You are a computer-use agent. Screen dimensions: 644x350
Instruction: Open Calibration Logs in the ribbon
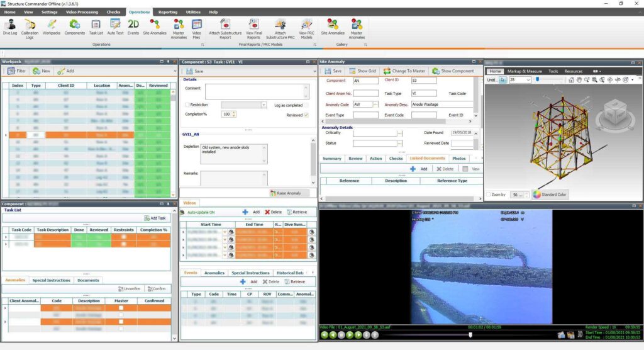pos(30,26)
